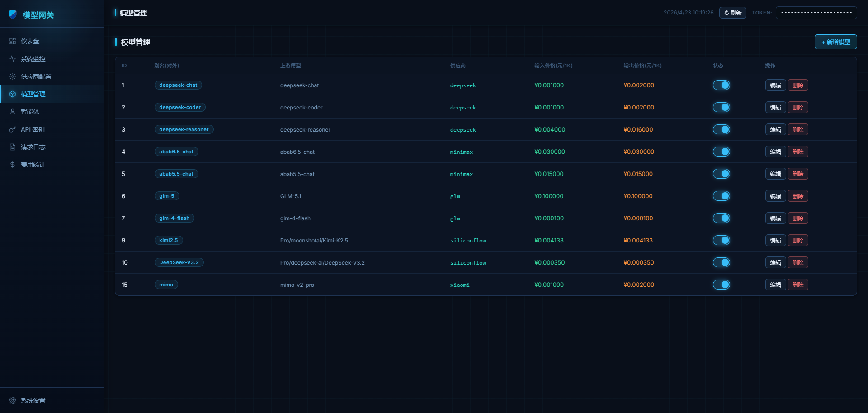Toggle the abab6.5-chat status switch
This screenshot has height=413, width=868.
(x=722, y=152)
